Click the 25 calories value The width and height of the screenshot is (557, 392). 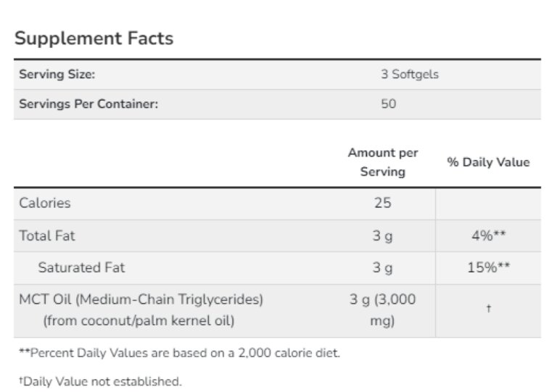pyautogui.click(x=382, y=203)
